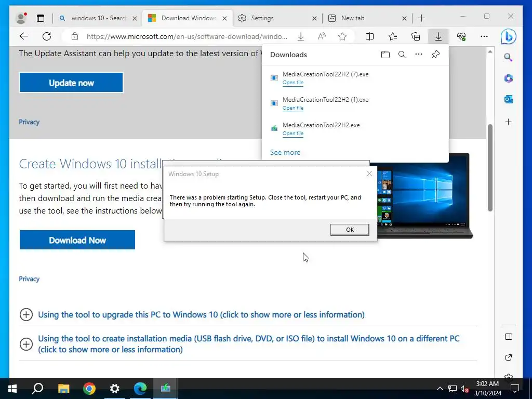Open Collections icon

(416, 36)
